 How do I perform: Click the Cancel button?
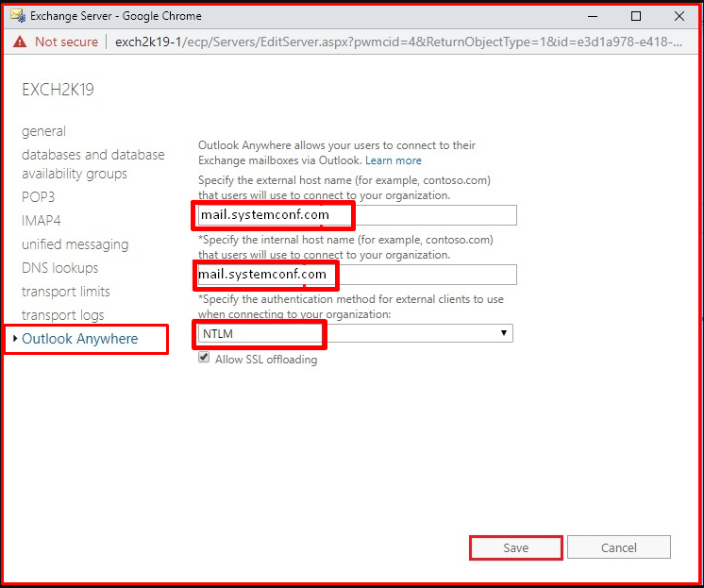[619, 547]
